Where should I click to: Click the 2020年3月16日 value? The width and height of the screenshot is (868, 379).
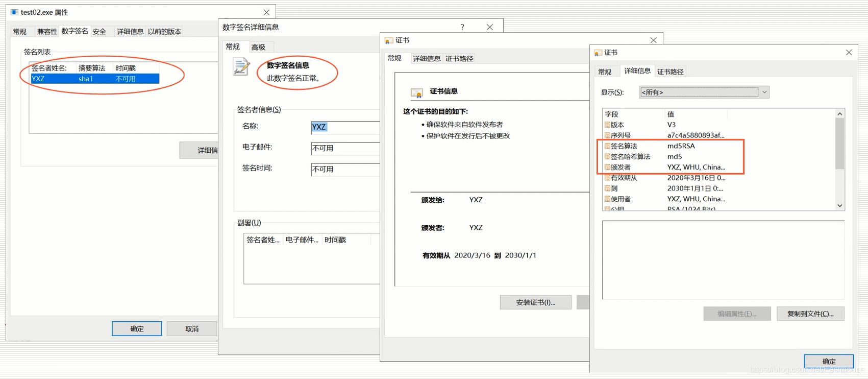[x=696, y=178]
